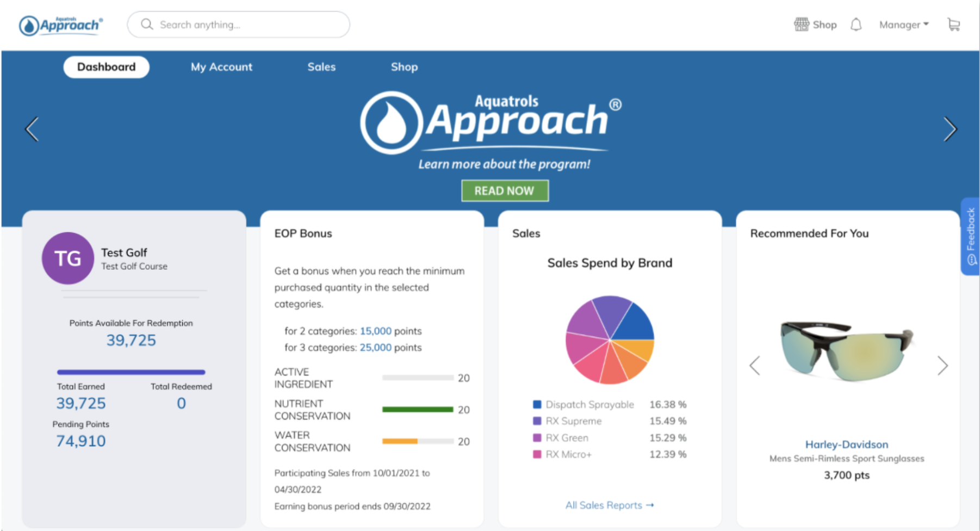Open notifications bell

pos(856,24)
